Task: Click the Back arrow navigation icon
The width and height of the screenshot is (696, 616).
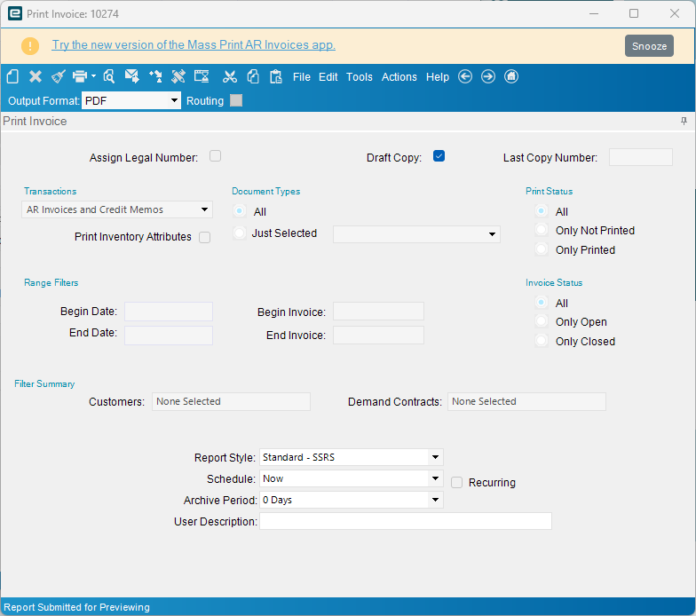Action: click(465, 76)
